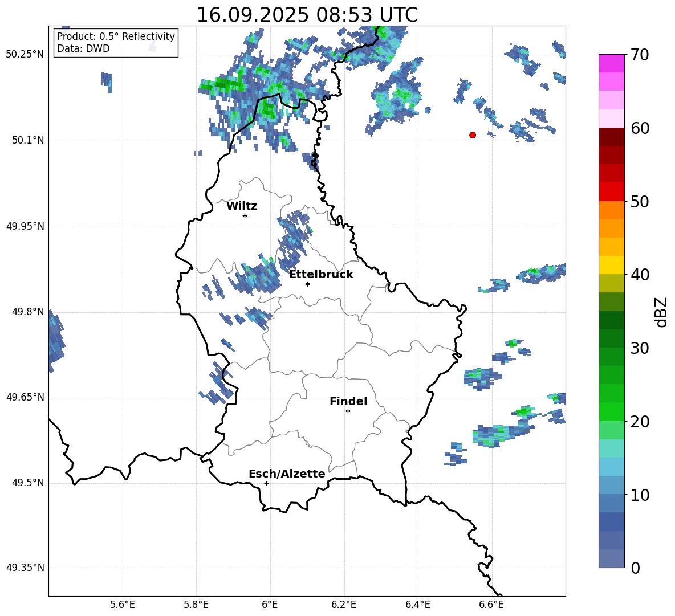Click the colorbar tick value 40
675x616 pixels.
click(x=640, y=275)
